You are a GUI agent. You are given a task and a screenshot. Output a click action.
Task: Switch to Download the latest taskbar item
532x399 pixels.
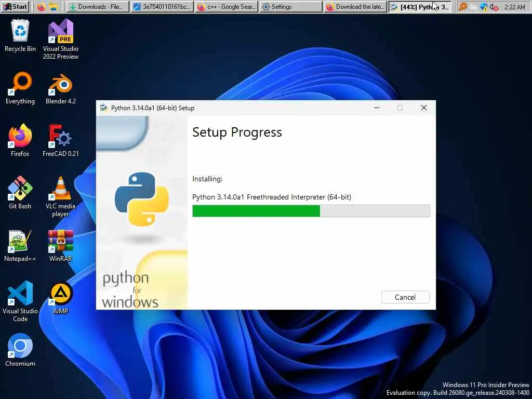click(x=355, y=7)
